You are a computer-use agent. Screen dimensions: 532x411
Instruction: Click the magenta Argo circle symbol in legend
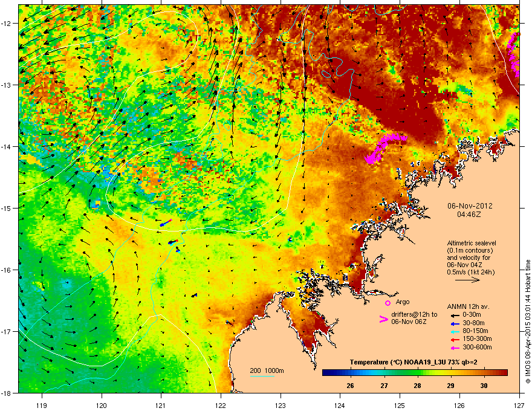[x=388, y=303]
